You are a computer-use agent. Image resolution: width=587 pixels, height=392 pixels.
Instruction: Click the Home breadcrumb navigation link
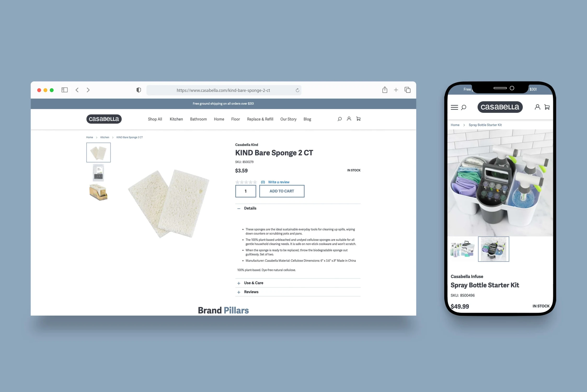[89, 137]
